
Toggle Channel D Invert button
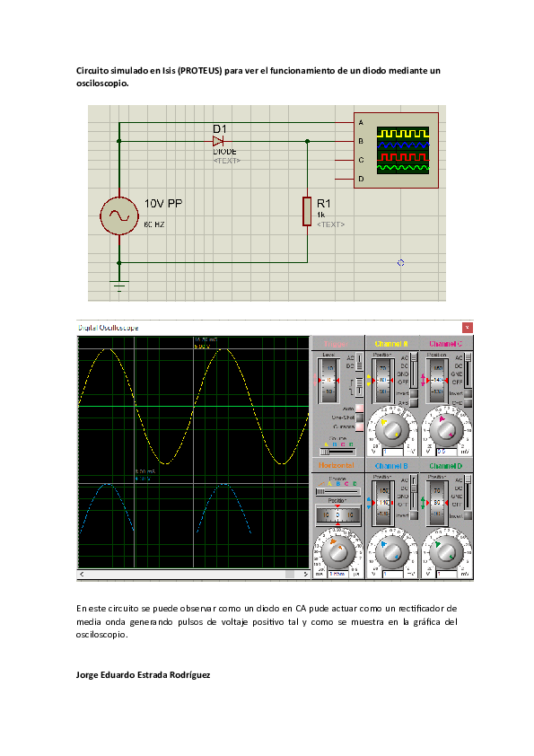468,515
